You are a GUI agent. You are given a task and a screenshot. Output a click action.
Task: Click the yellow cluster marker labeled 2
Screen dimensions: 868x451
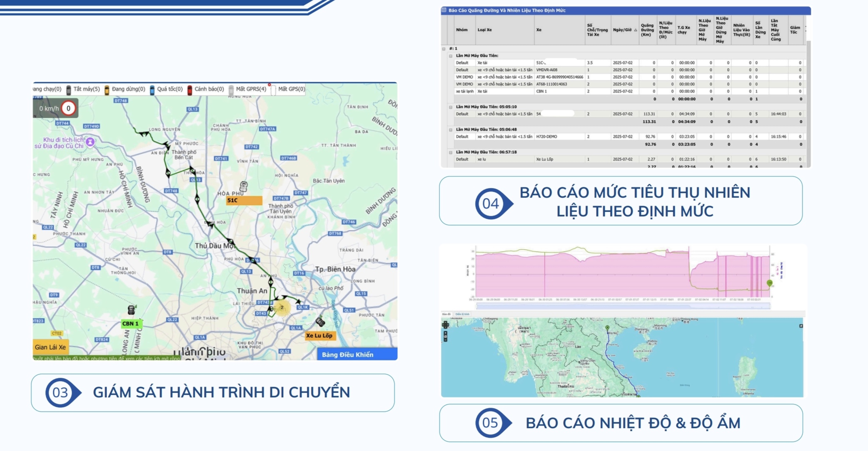point(282,307)
